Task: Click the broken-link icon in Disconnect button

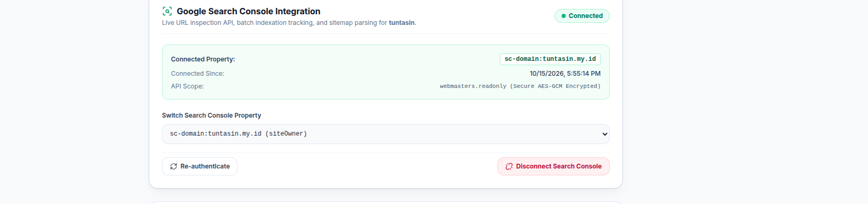Action: point(509,166)
